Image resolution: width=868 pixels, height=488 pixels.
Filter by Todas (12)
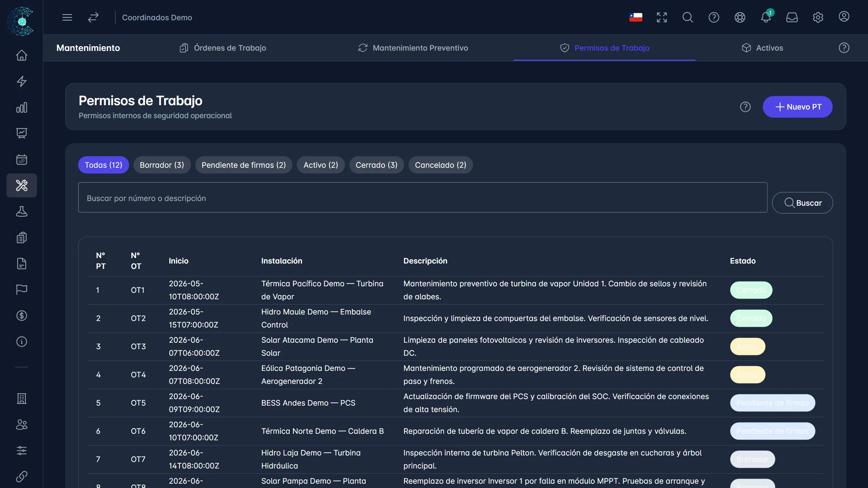pyautogui.click(x=103, y=165)
